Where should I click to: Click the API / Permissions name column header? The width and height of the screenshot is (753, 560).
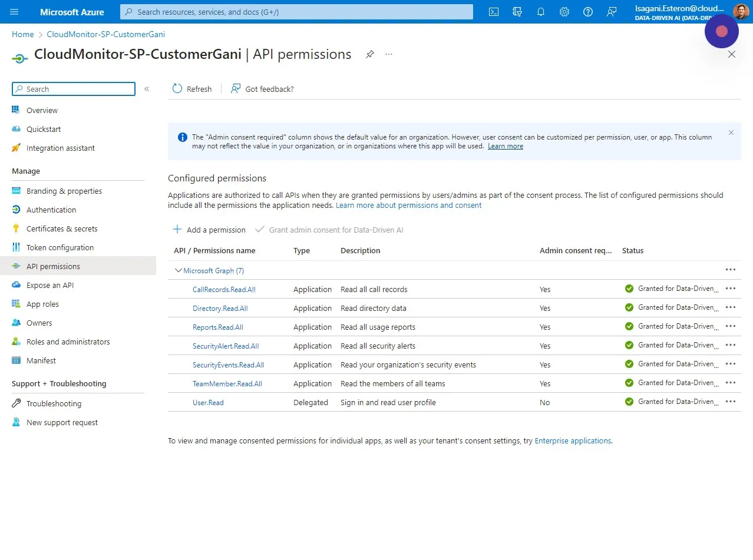(214, 251)
